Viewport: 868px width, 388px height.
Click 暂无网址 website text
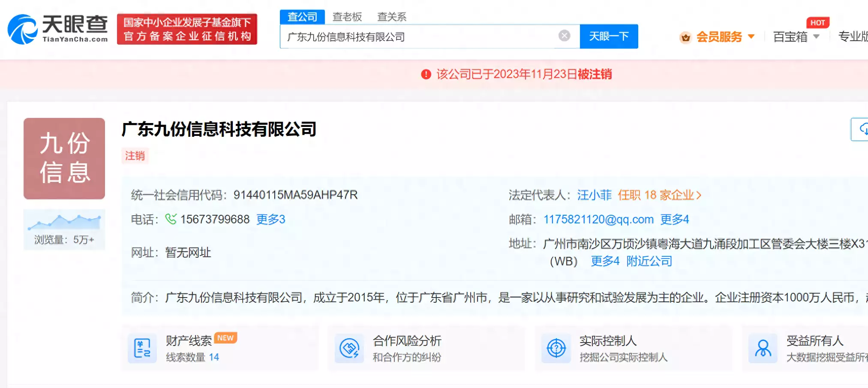pos(188,253)
